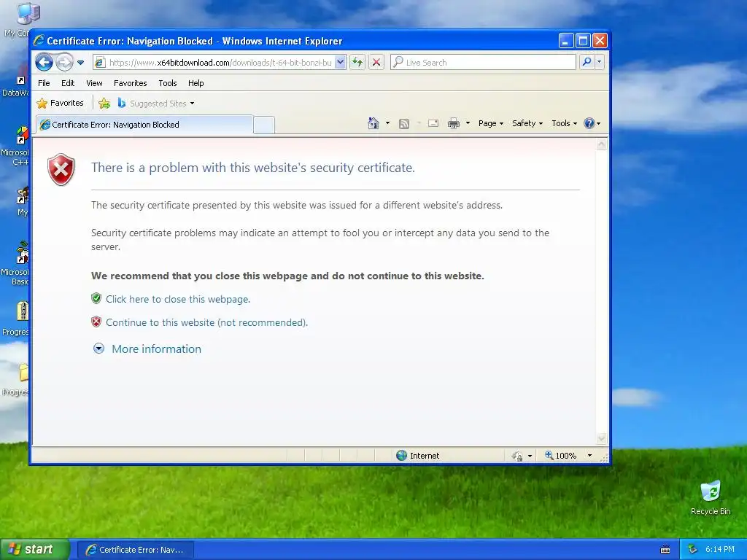
Task: Open the recent pages dropdown beside the Forward button
Action: 80,63
